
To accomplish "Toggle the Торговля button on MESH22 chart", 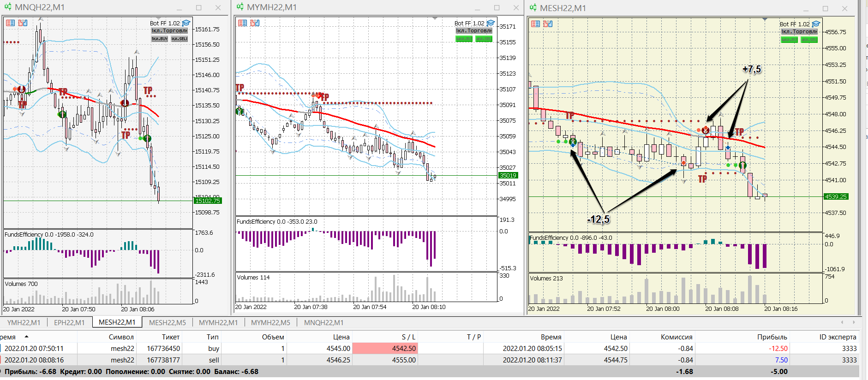I will click(x=799, y=32).
